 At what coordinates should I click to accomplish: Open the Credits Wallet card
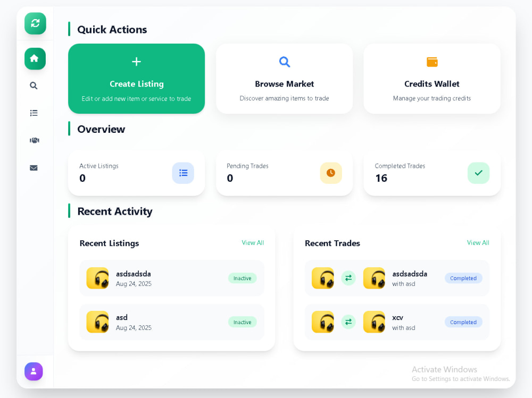pyautogui.click(x=432, y=79)
